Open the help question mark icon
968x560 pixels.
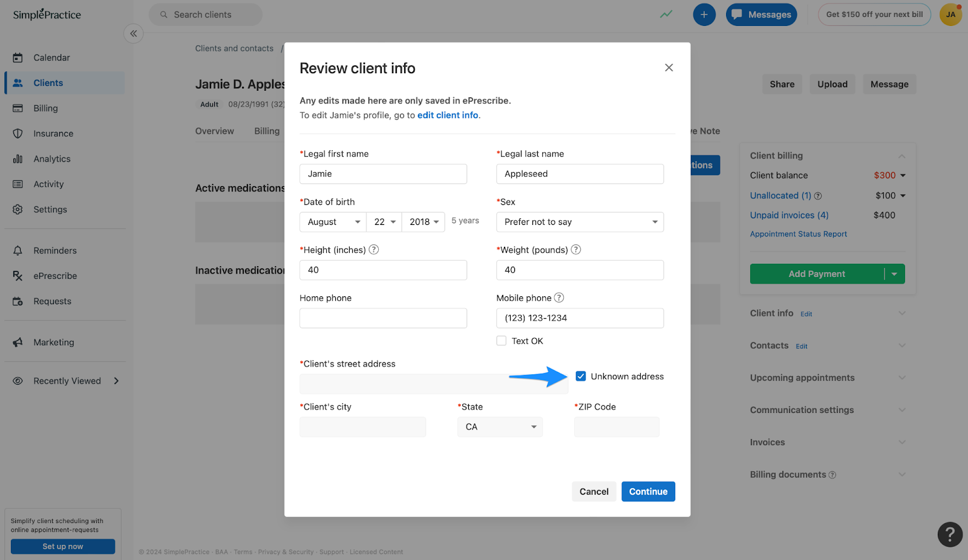(949, 535)
